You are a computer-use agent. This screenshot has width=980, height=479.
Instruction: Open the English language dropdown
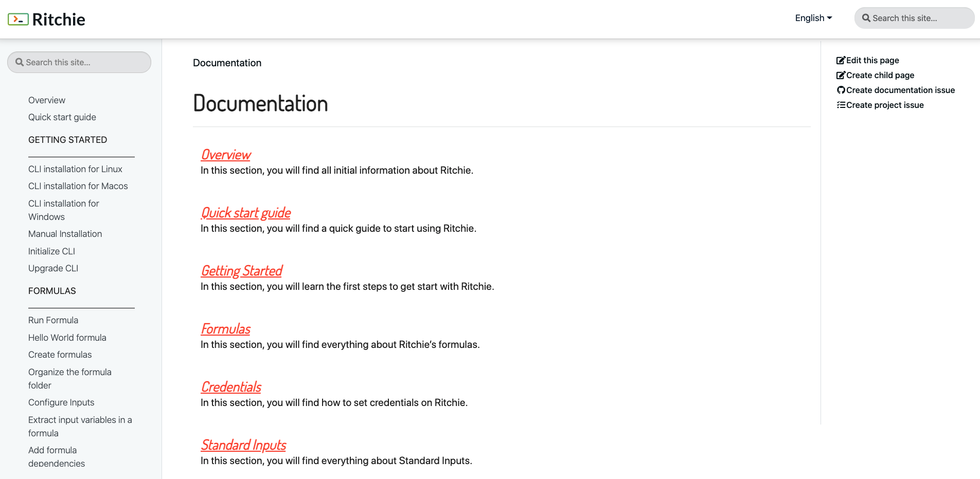(813, 18)
